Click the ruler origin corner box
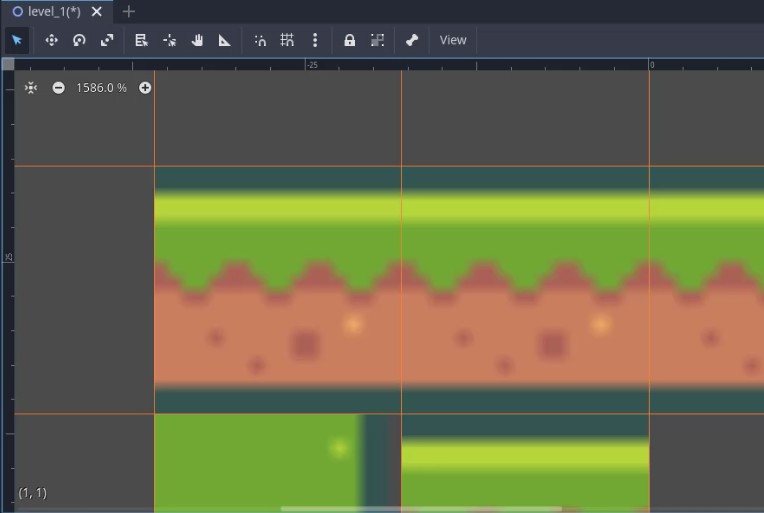This screenshot has width=764, height=513. pos(8,64)
